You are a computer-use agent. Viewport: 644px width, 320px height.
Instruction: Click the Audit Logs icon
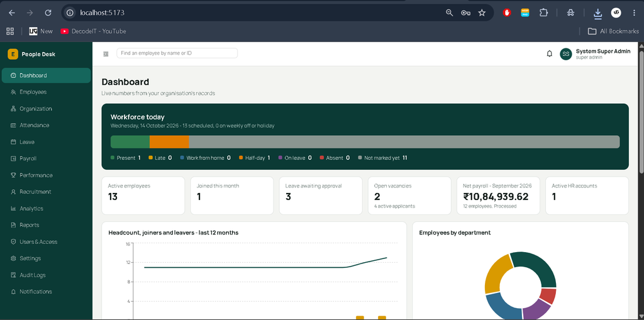point(13,275)
